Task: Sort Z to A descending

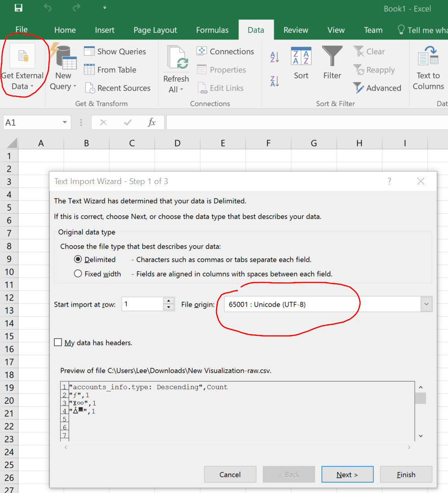Action: point(274,81)
